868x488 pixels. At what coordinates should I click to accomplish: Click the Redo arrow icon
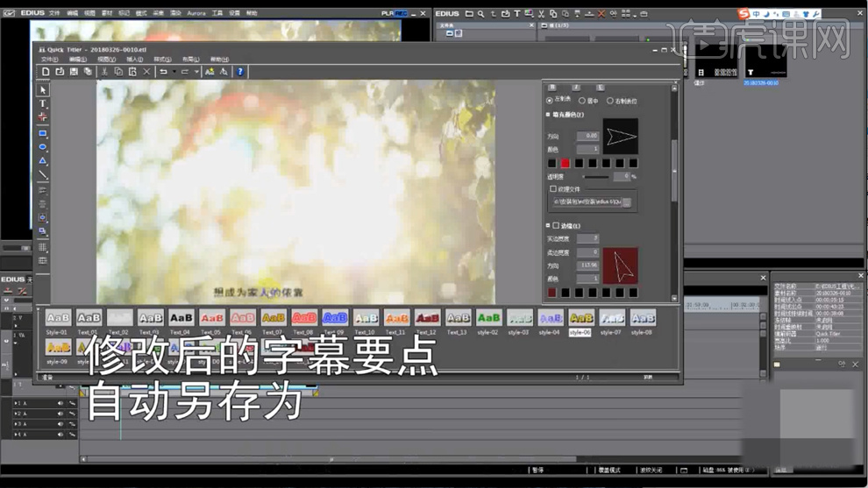coord(185,71)
